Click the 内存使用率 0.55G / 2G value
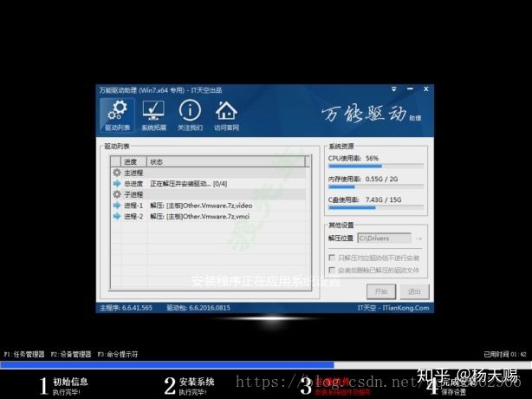 (x=381, y=179)
